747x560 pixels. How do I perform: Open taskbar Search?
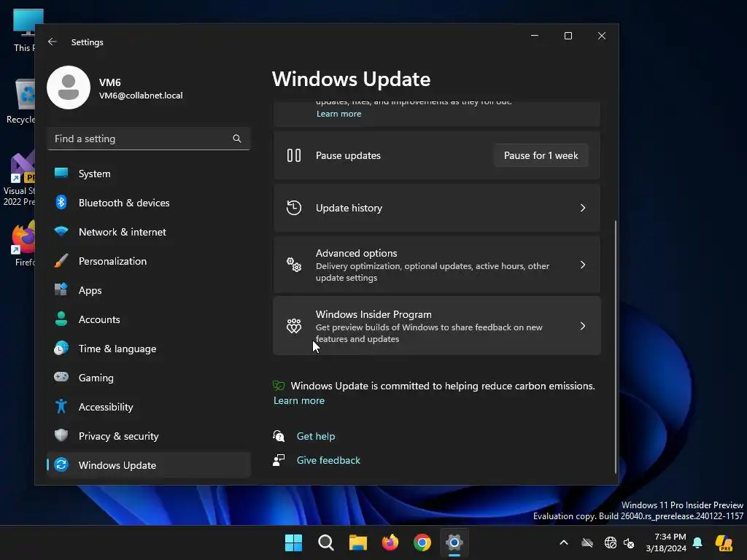click(x=326, y=542)
